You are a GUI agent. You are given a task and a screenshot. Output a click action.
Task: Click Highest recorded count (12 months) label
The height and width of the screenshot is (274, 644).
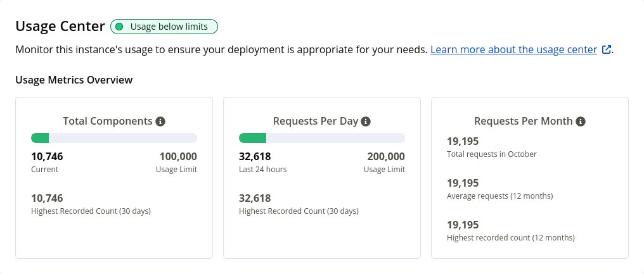tap(510, 238)
